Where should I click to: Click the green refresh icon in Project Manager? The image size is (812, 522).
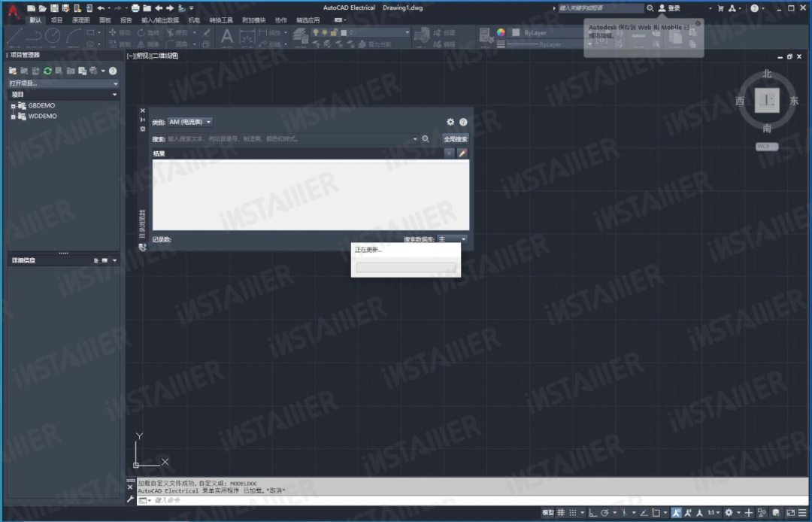point(47,71)
